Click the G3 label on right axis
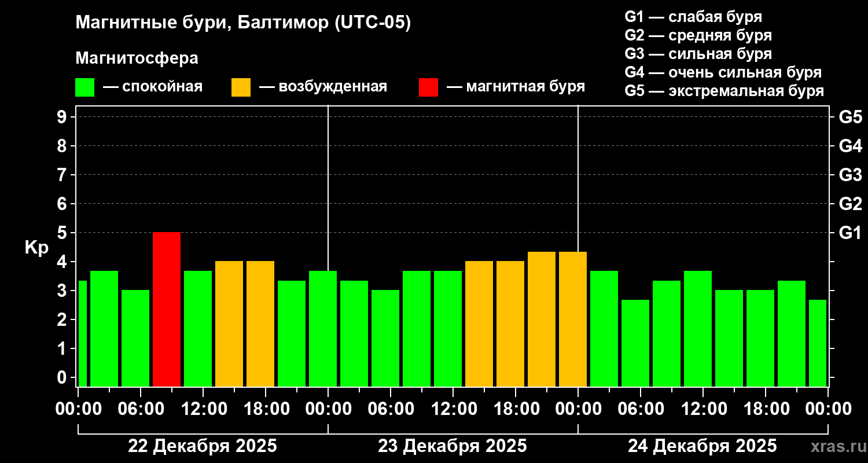This screenshot has width=868, height=463. [850, 175]
